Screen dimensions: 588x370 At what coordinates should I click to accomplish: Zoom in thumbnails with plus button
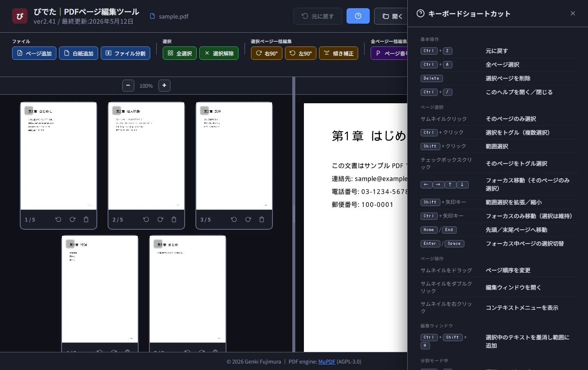click(x=164, y=86)
